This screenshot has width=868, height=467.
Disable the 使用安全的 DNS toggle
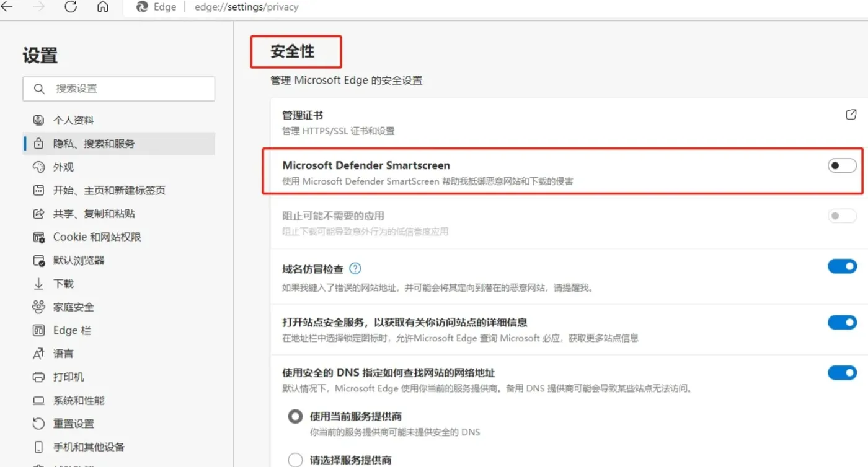point(842,372)
